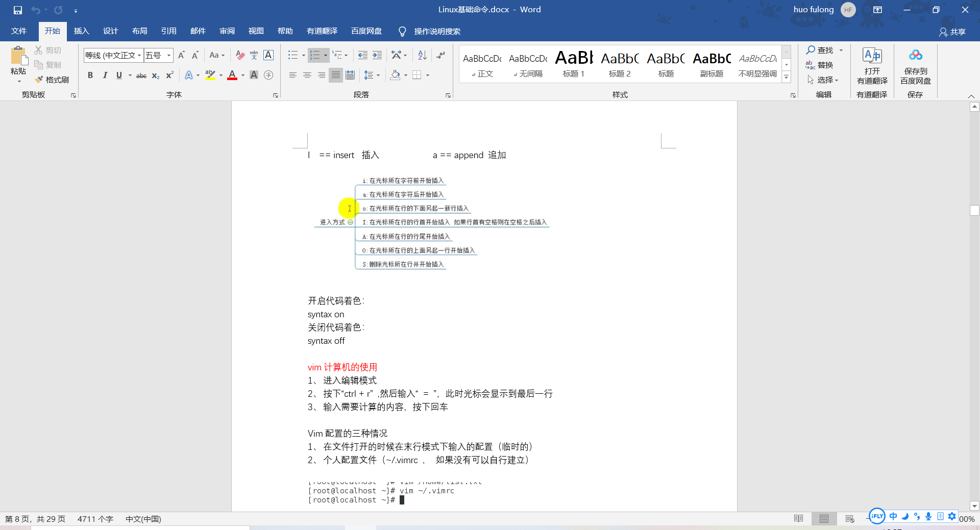980x530 pixels.
Task: Click the iFLY voice input microphone icon
Action: pos(928,516)
